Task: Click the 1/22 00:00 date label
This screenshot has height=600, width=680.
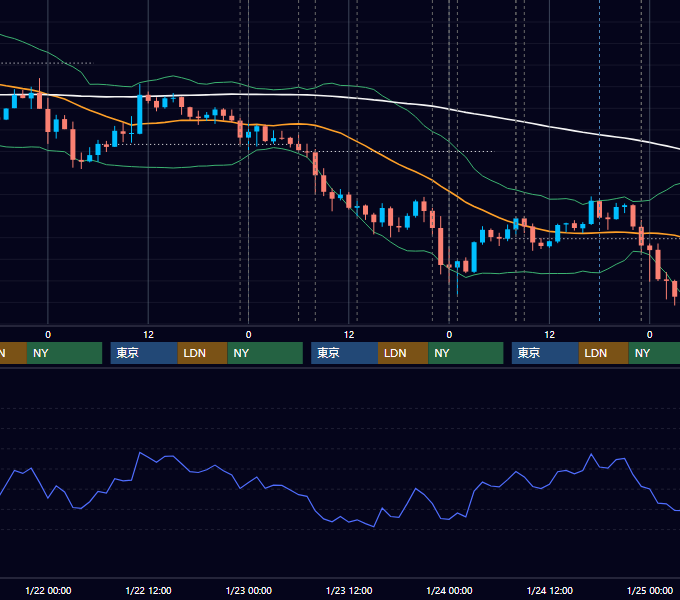Action: [48, 590]
